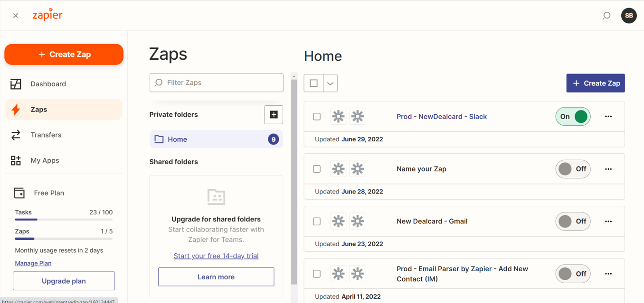The width and height of the screenshot is (644, 303).
Task: Click the Updated June 29, 2022 text
Action: (349, 139)
